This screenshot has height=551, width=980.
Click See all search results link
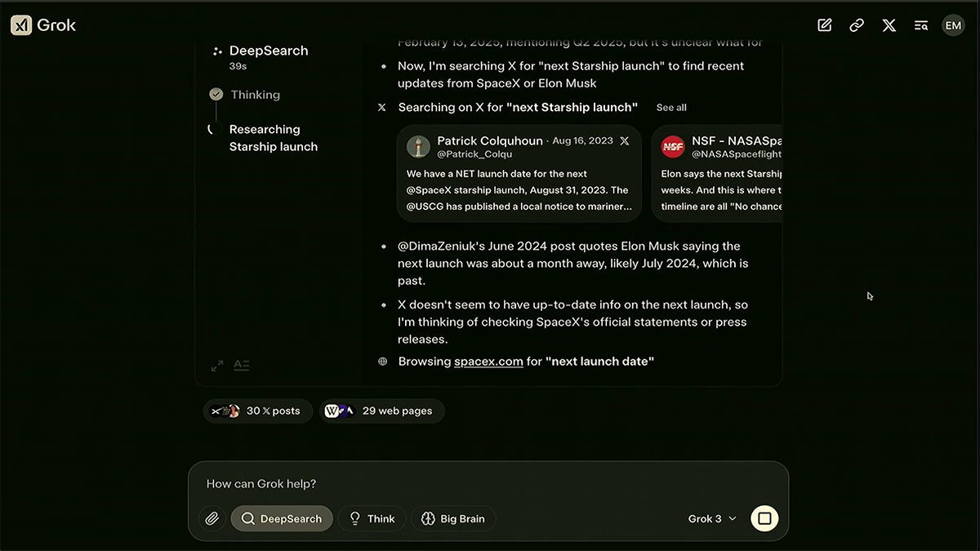tap(671, 108)
